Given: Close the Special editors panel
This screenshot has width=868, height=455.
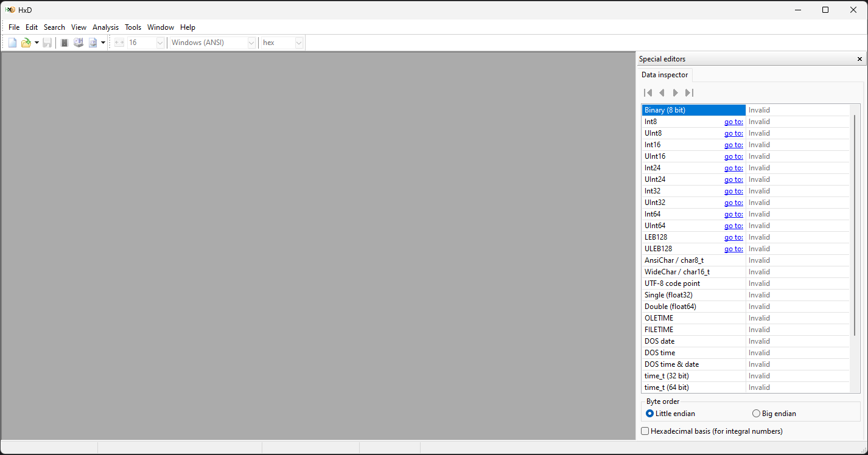Looking at the screenshot, I should (x=859, y=59).
